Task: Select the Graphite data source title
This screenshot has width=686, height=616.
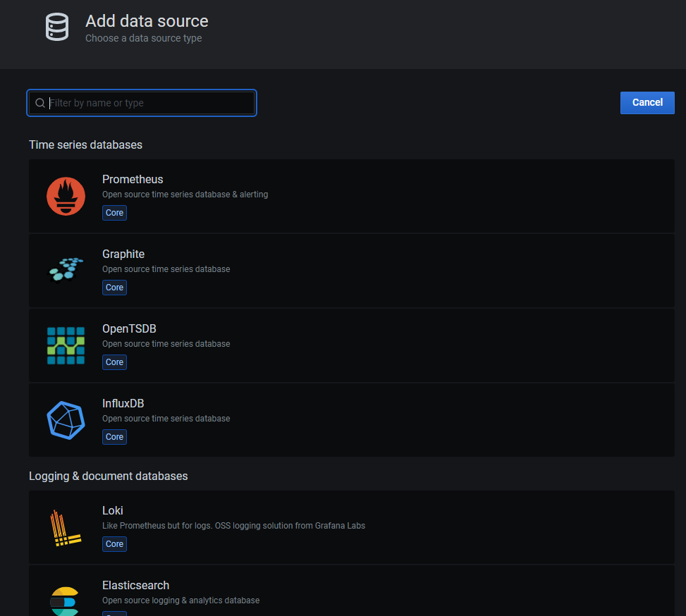Action: point(123,254)
